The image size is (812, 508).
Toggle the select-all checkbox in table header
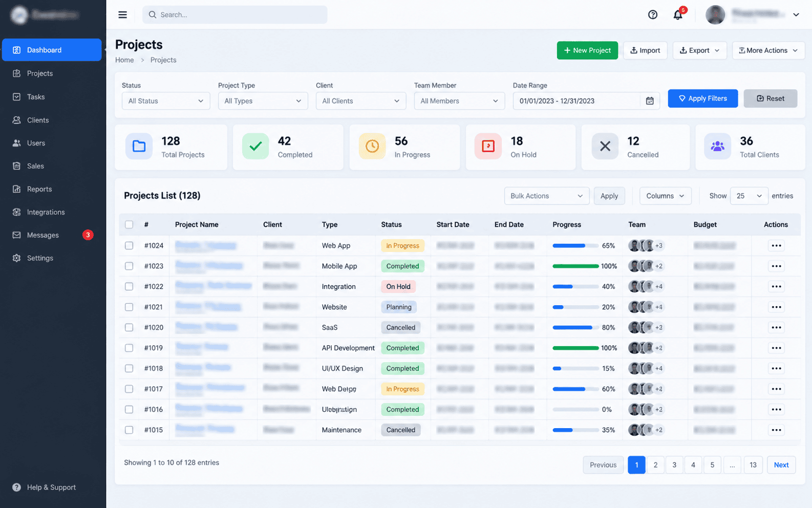coord(129,225)
